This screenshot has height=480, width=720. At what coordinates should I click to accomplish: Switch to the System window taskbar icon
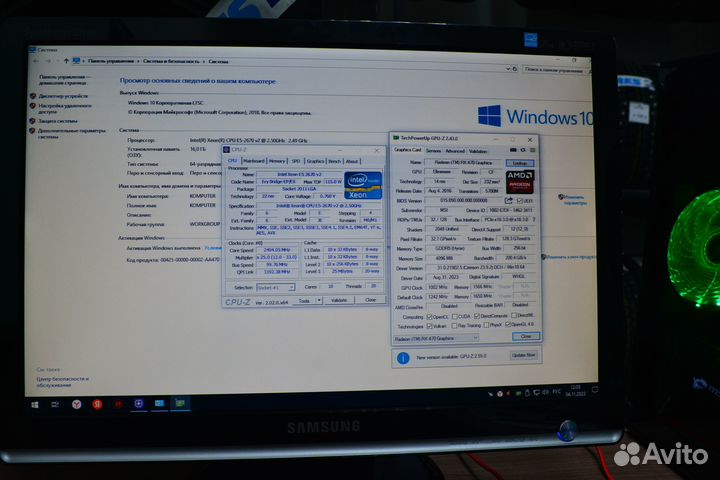159,403
